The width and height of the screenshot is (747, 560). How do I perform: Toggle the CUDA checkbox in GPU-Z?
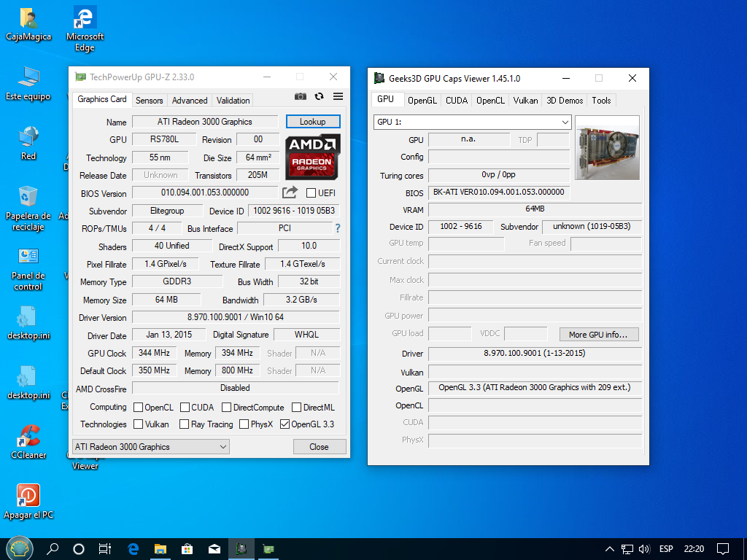coord(185,407)
